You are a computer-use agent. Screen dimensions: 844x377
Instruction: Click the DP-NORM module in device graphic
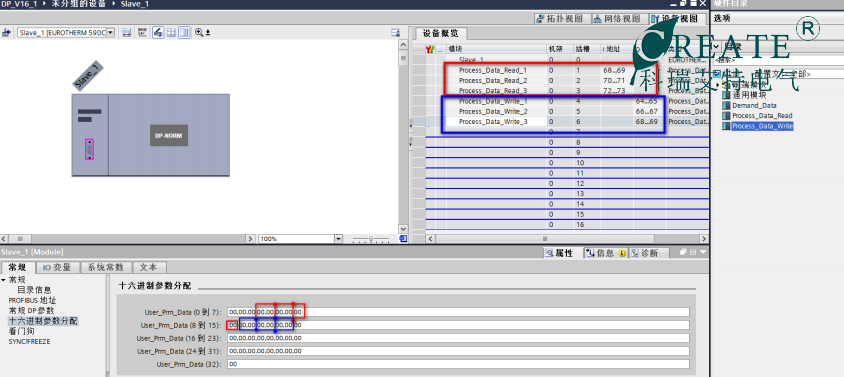(168, 136)
